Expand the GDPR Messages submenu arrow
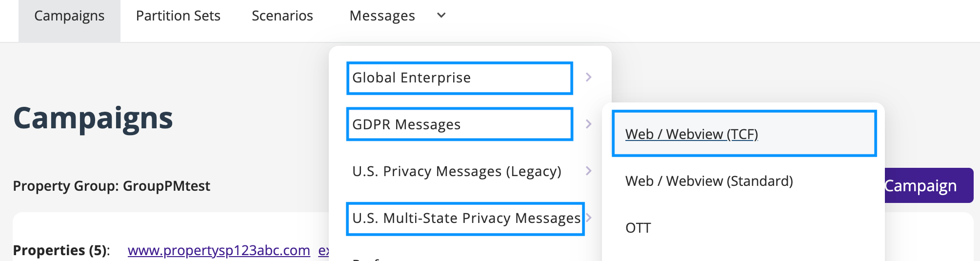The image size is (980, 261). click(589, 124)
